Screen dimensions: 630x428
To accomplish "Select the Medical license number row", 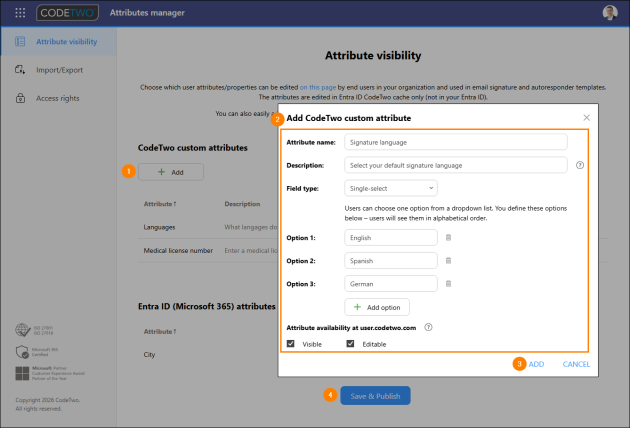I will [208, 250].
